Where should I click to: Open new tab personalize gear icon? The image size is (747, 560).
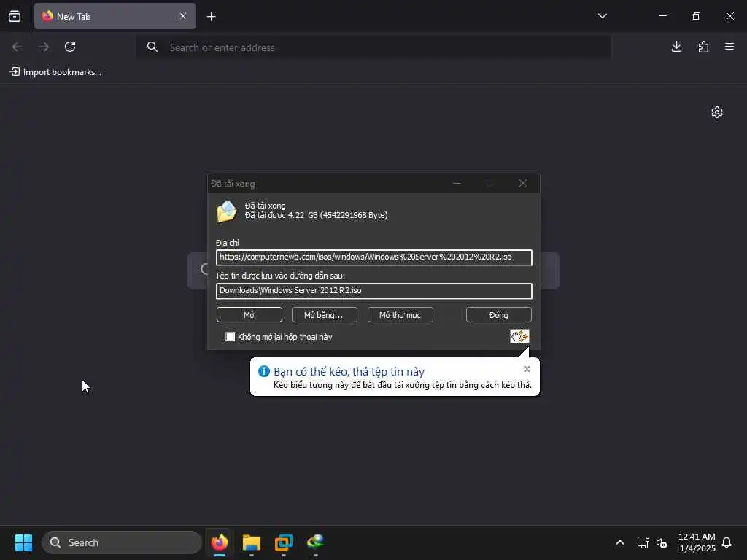tap(717, 112)
